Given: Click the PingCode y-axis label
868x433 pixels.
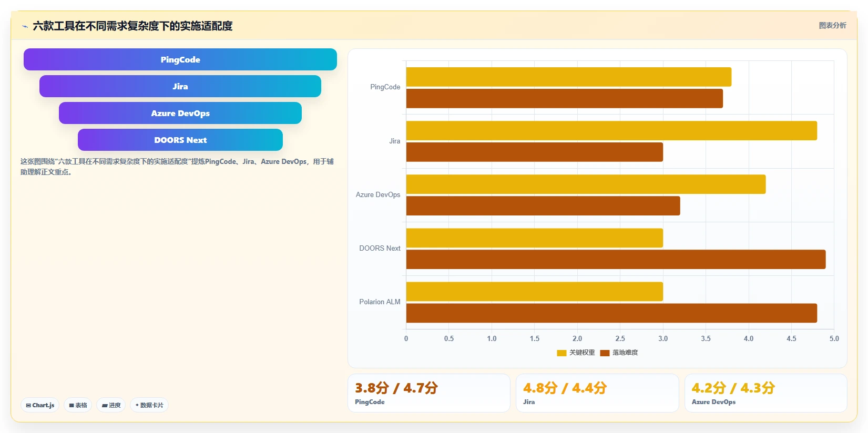Looking at the screenshot, I should (x=385, y=87).
